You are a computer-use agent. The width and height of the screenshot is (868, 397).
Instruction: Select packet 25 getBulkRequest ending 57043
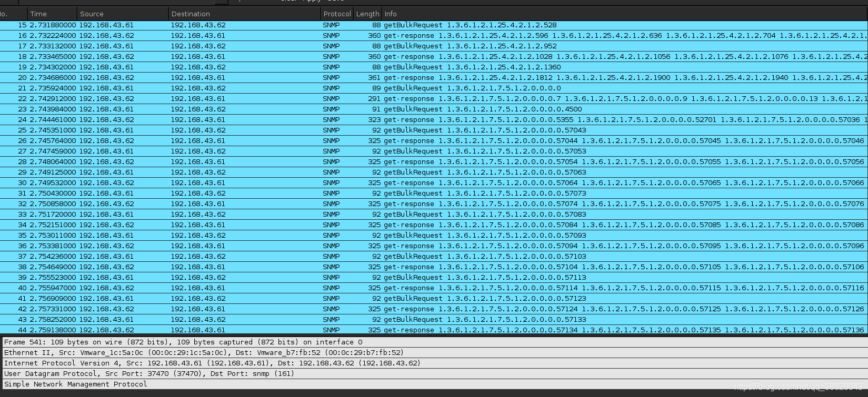[x=434, y=130]
